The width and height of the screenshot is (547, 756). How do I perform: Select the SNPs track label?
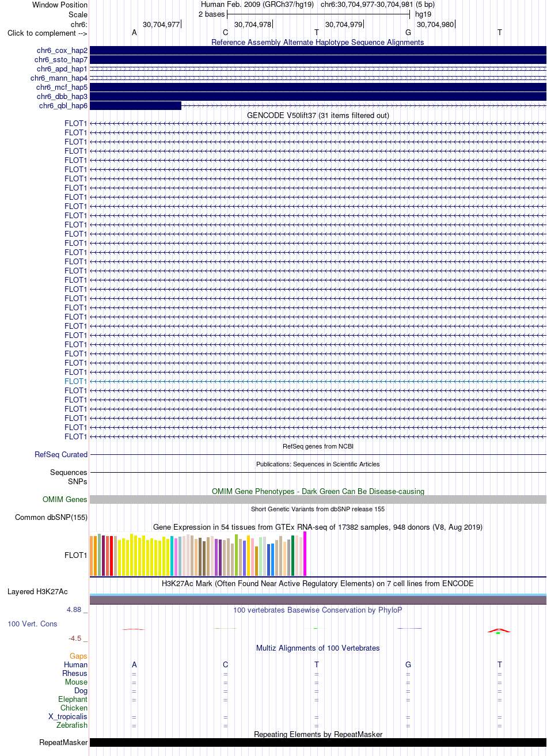[78, 481]
